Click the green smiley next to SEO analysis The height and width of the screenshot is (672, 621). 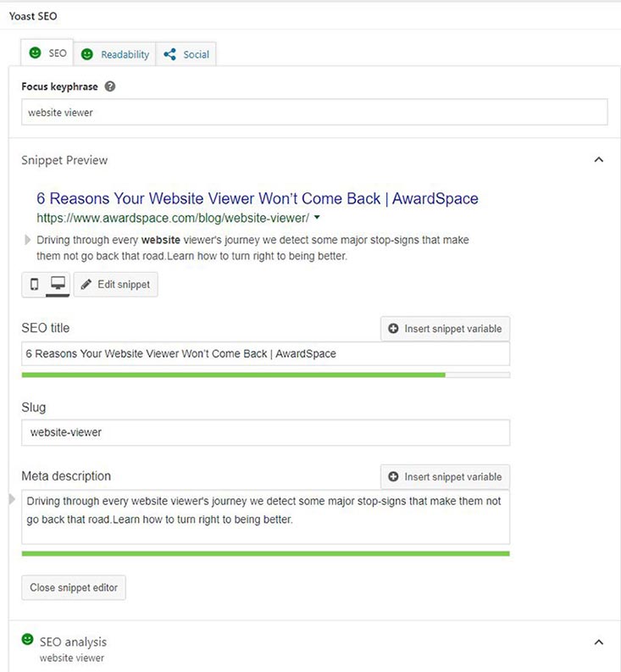tap(28, 640)
